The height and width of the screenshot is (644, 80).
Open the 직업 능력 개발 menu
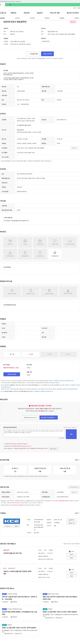click(x=55, y=13)
